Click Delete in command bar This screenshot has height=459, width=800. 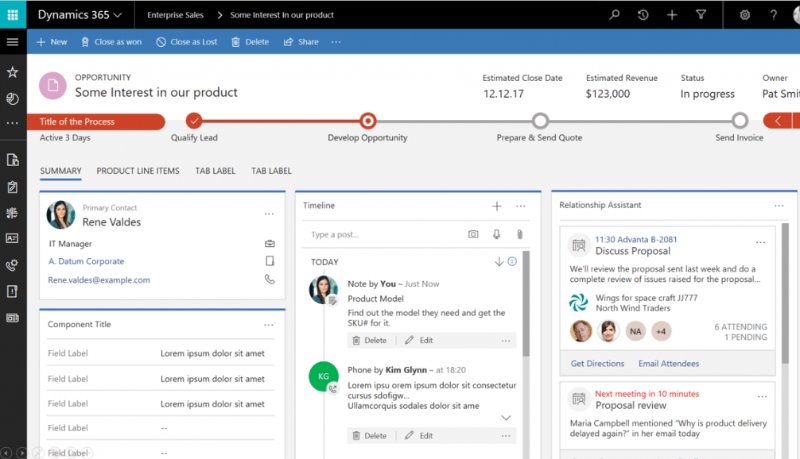click(250, 42)
